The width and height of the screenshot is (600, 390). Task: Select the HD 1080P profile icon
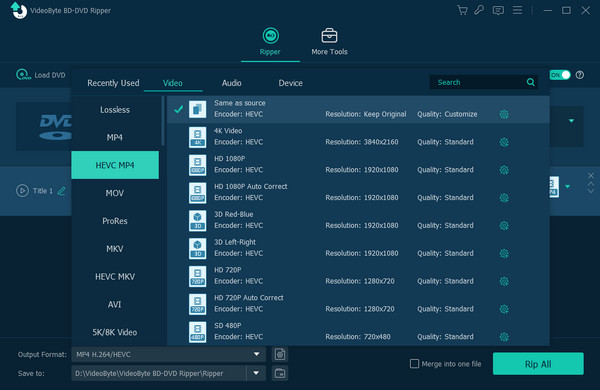(197, 165)
